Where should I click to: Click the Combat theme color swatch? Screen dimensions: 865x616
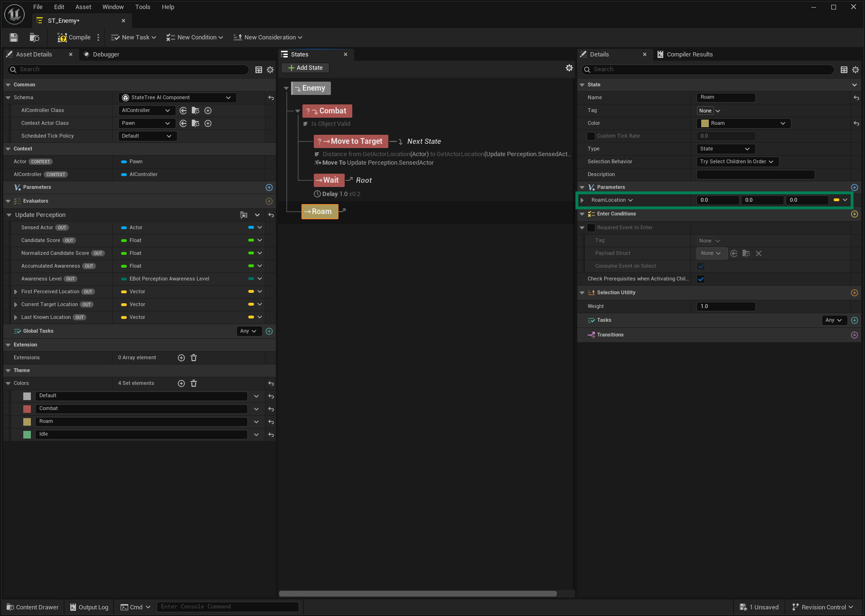[x=27, y=409]
